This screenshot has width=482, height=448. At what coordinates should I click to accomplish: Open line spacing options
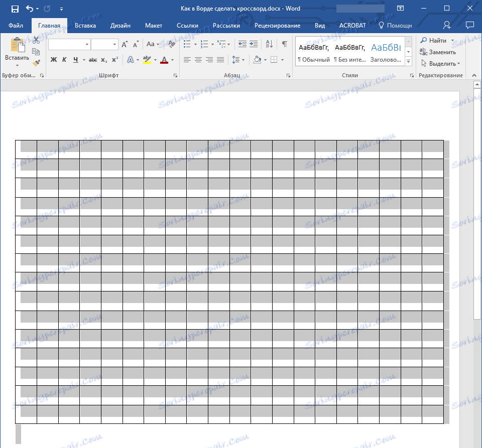238,60
